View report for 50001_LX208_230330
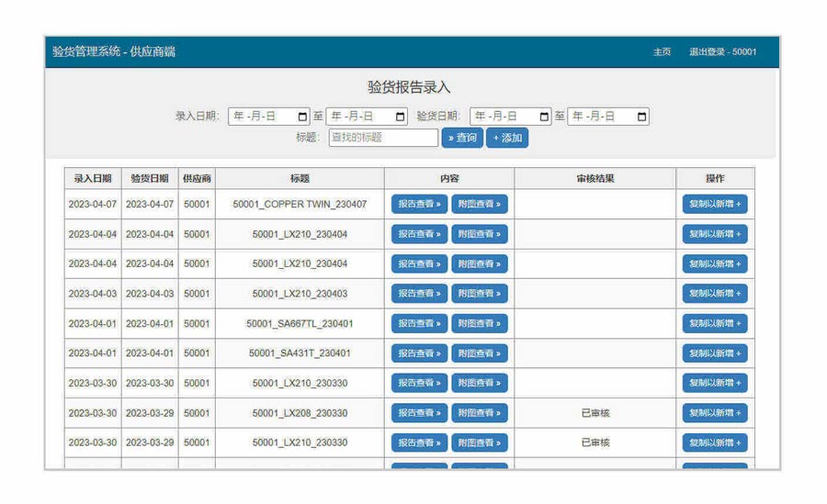The width and height of the screenshot is (827, 504). pos(419,413)
